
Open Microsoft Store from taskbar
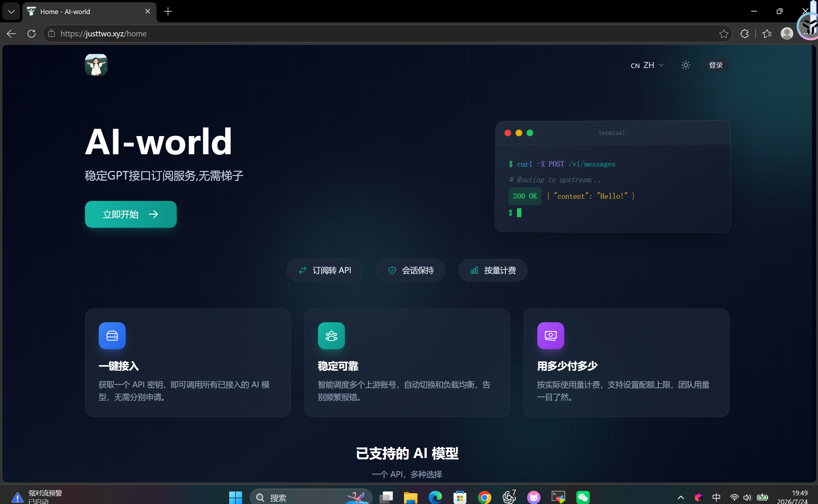point(460,497)
